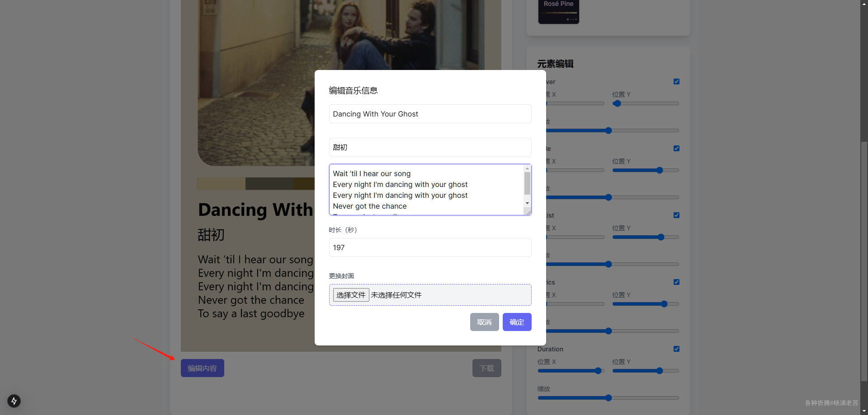Toggle the Lyrics element checkbox
868x415 pixels.
676,282
